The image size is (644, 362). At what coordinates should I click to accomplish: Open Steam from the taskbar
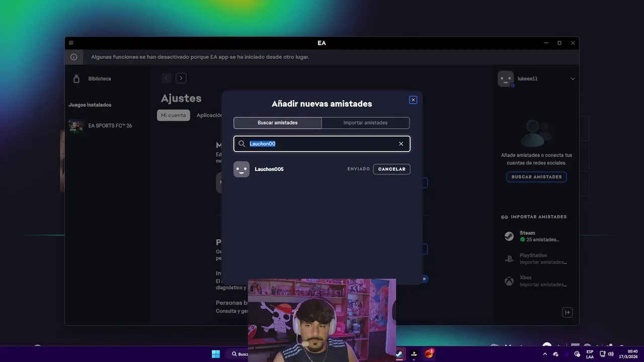tap(399, 354)
